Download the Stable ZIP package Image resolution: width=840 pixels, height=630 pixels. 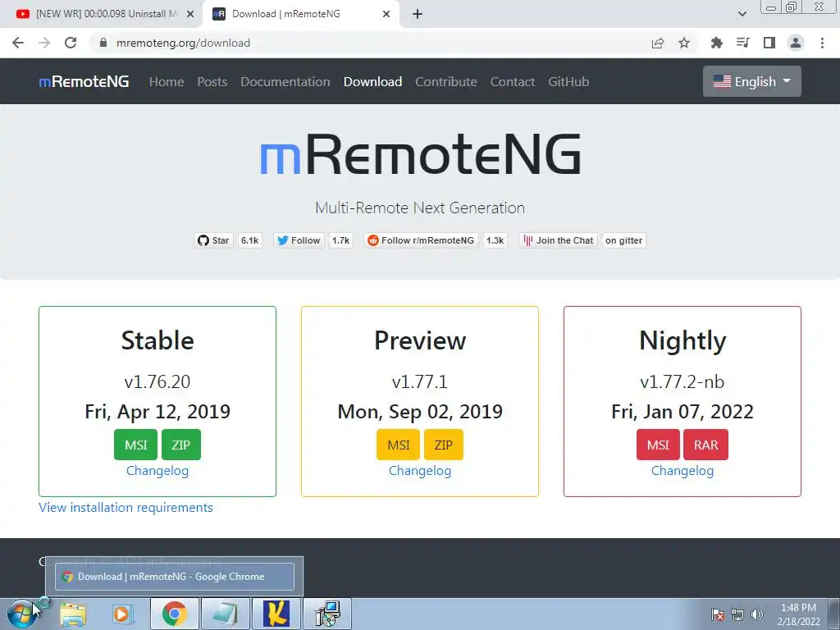(181, 445)
